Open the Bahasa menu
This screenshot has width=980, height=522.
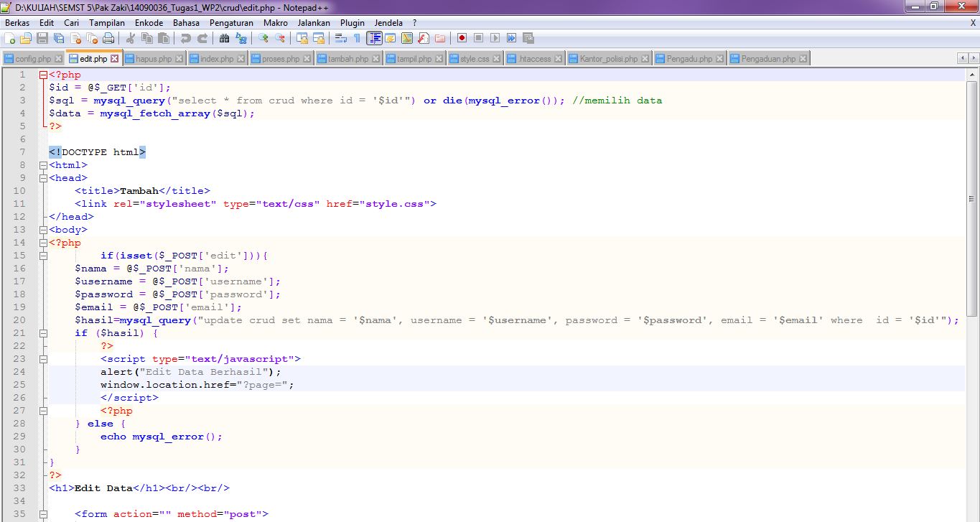click(x=186, y=23)
